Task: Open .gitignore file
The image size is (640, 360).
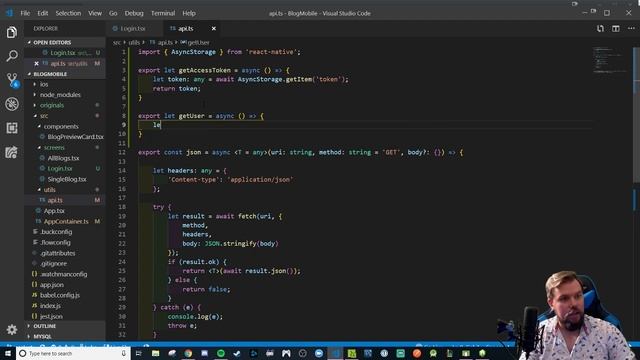Action: tap(53, 264)
